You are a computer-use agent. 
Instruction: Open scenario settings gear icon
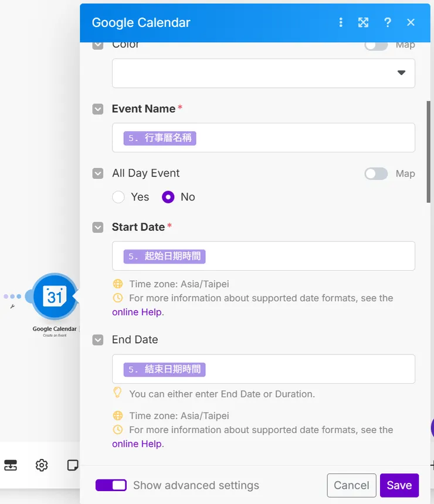(x=42, y=465)
